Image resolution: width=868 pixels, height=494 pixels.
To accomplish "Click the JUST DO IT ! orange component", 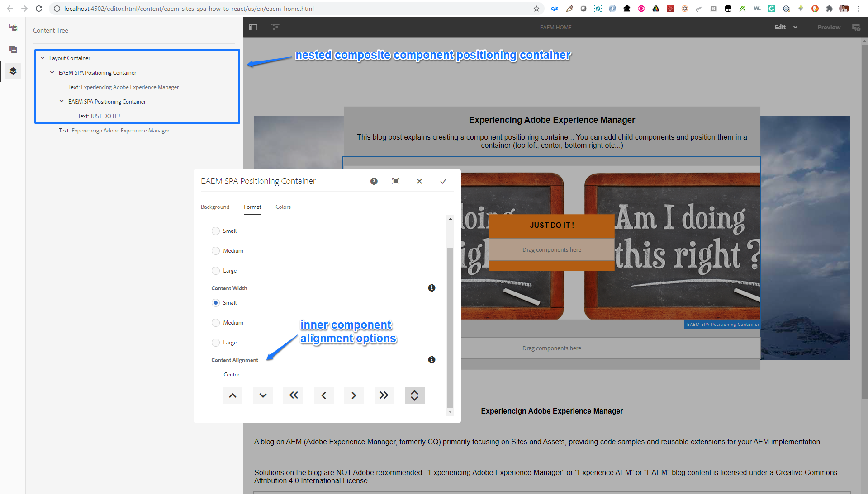I will (x=552, y=225).
